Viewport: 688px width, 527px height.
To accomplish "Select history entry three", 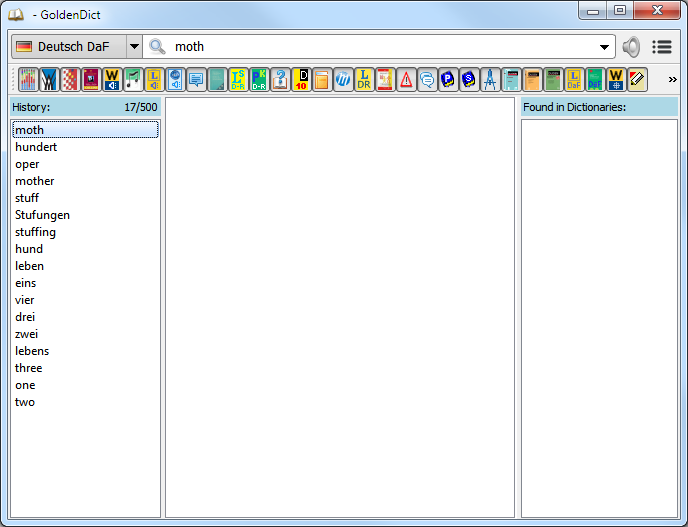I will [x=86, y=368].
